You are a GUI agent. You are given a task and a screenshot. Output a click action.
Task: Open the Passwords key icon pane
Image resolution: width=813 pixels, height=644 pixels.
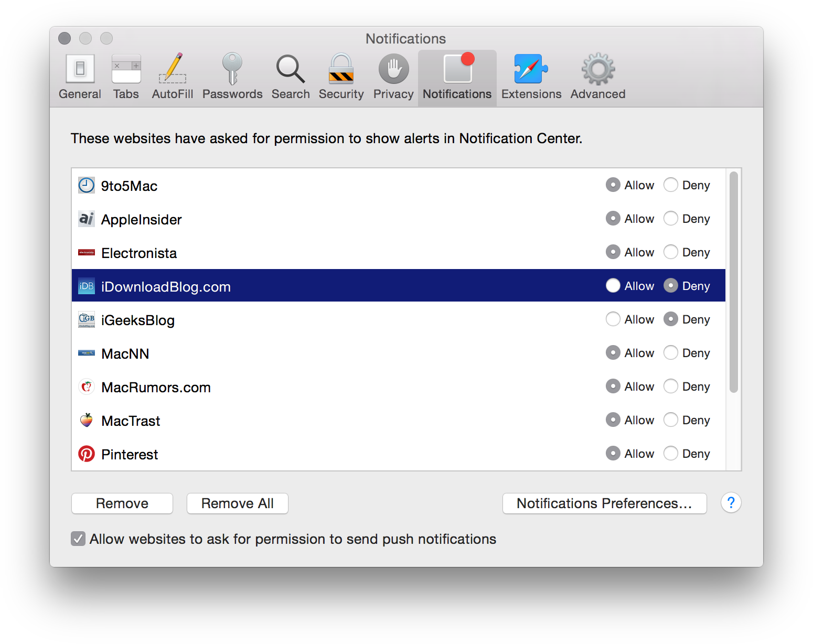(232, 77)
